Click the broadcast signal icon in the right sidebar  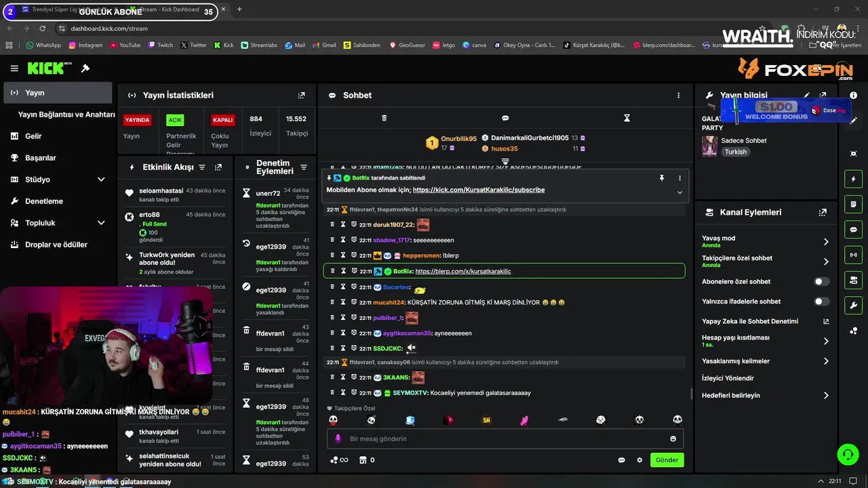coord(853,255)
